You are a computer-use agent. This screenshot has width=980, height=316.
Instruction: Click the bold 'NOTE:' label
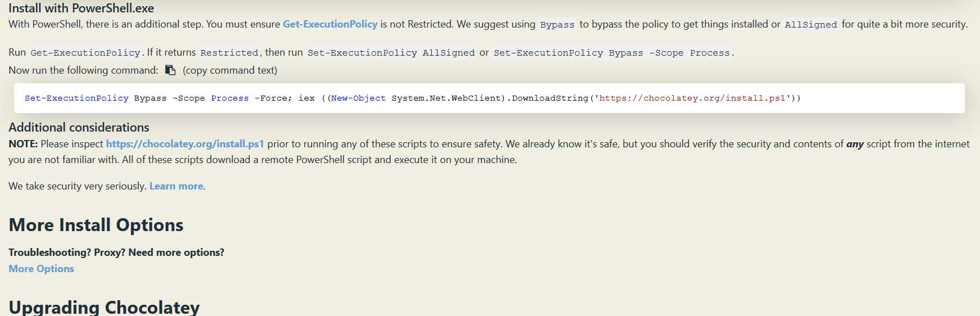point(23,144)
